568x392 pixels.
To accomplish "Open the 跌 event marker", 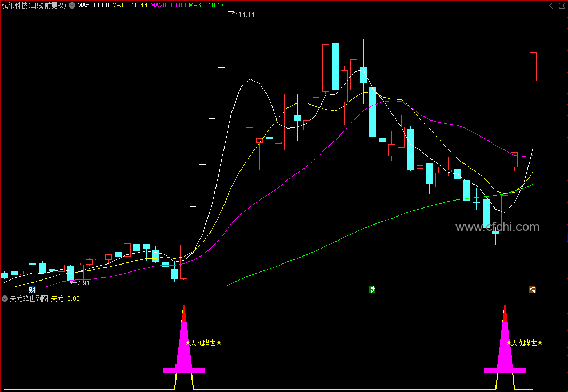I will tap(372, 290).
